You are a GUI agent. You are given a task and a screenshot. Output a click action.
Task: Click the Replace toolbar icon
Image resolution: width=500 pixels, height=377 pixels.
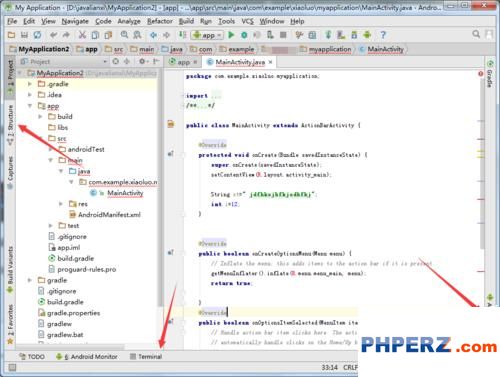137,35
